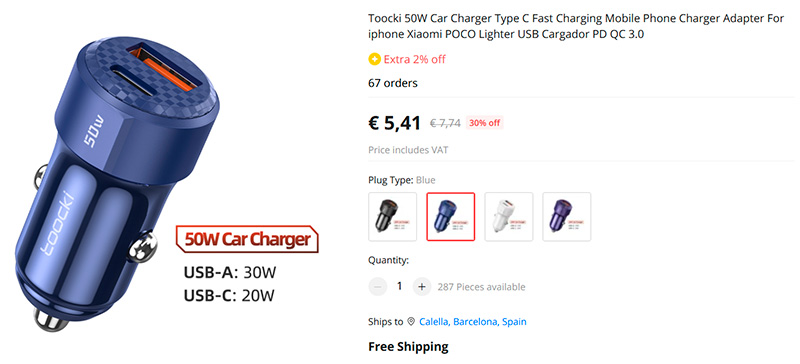Open Calella, Barcelona, Spain shipping link

[472, 322]
